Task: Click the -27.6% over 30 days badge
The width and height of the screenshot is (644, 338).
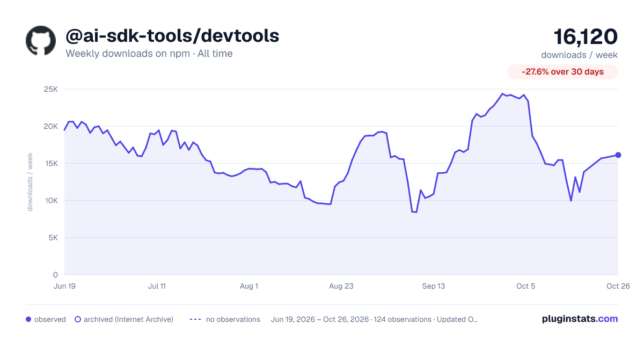Action: pos(563,72)
